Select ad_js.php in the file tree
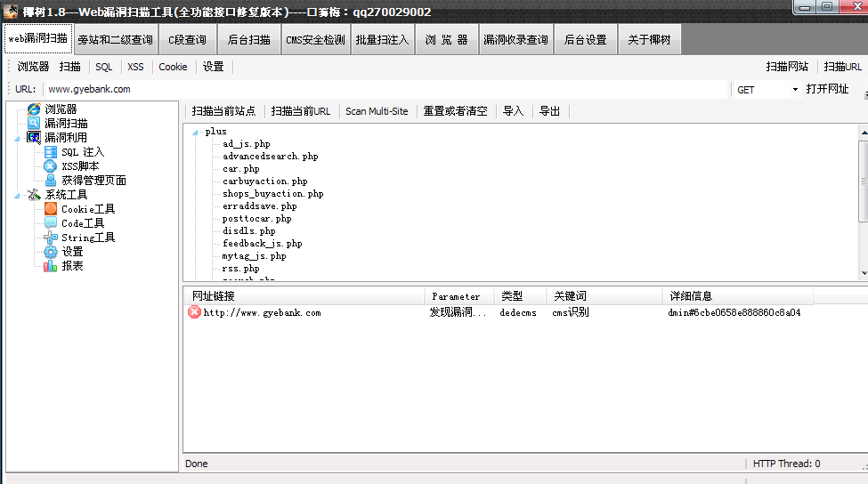This screenshot has height=484, width=868. pyautogui.click(x=247, y=144)
